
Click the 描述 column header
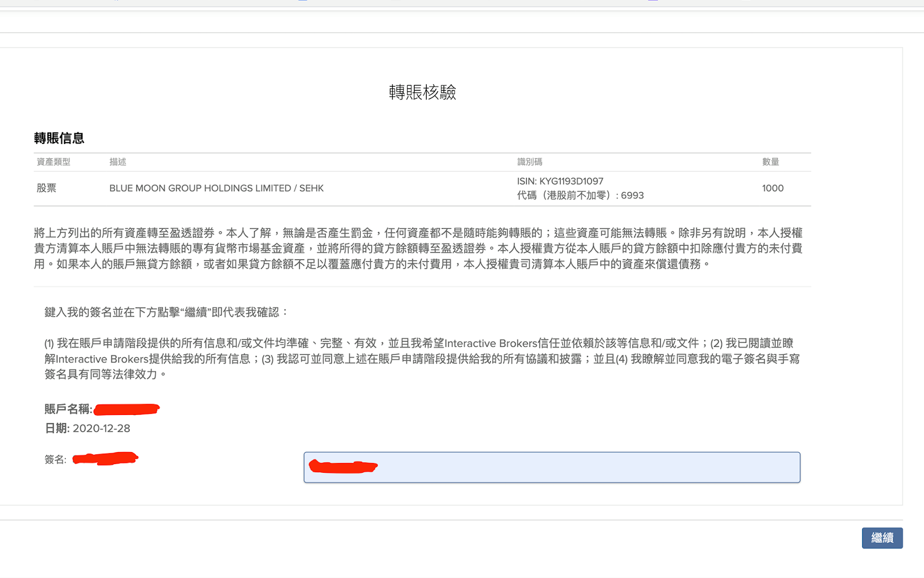(x=118, y=162)
